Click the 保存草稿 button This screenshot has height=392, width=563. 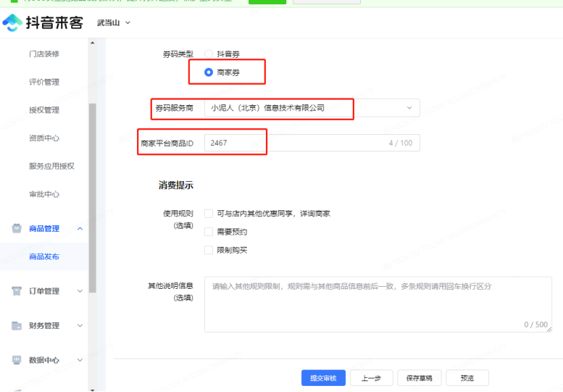(x=419, y=378)
